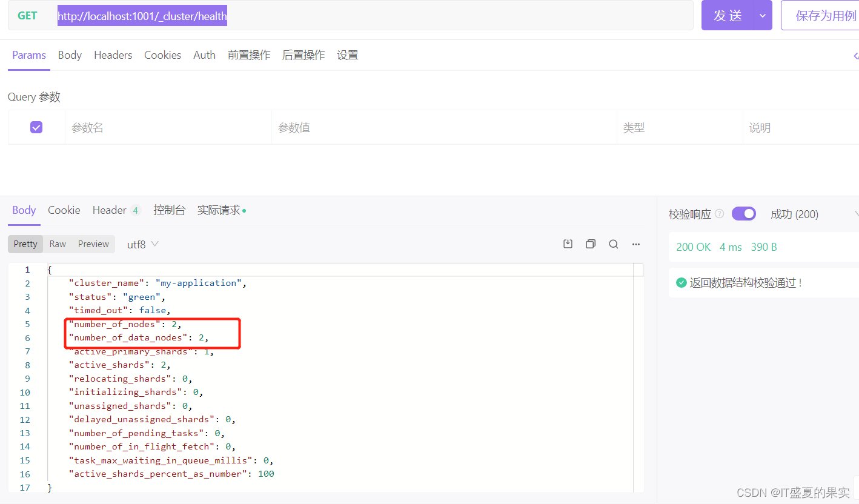
Task: Click the 4 ms response time
Action: point(731,247)
